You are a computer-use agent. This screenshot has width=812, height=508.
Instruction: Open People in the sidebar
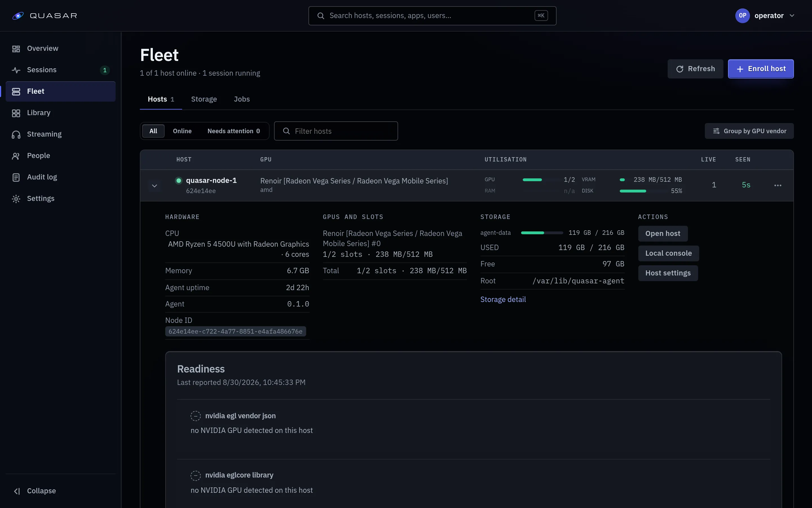[x=61, y=156]
